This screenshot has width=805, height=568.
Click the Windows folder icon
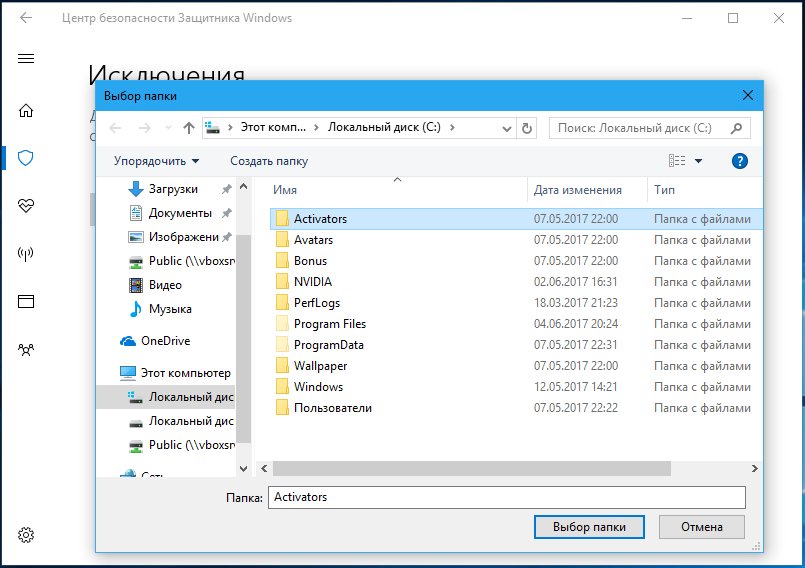(282, 387)
